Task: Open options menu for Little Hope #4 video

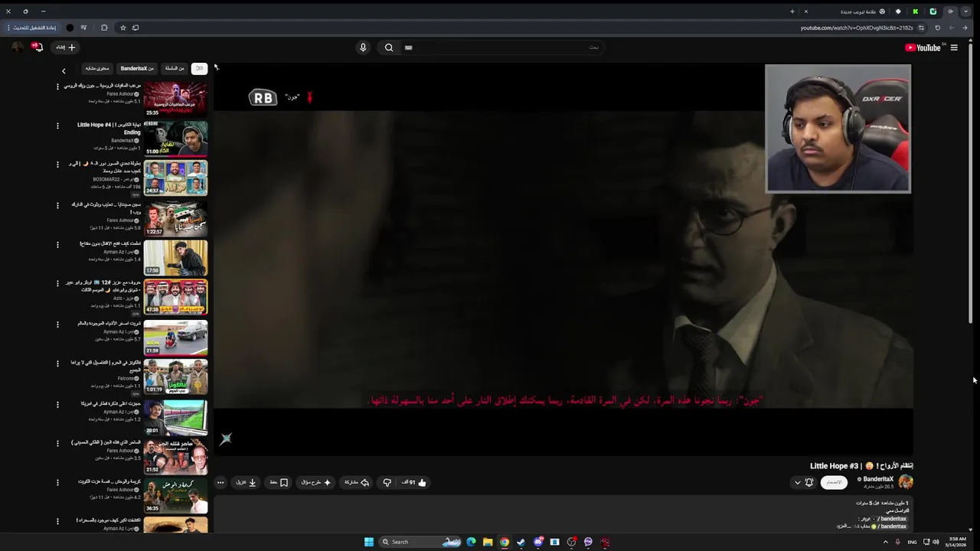Action: click(x=57, y=126)
